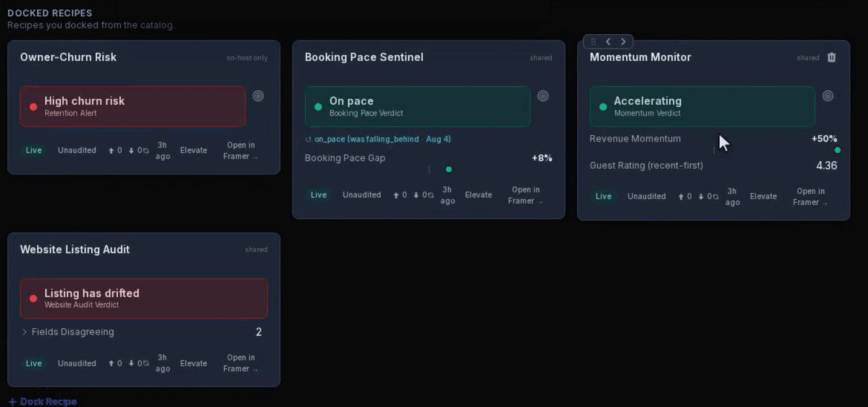The height and width of the screenshot is (407, 868).
Task: Click Booking Pace Gap green marker
Action: pyautogui.click(x=449, y=169)
